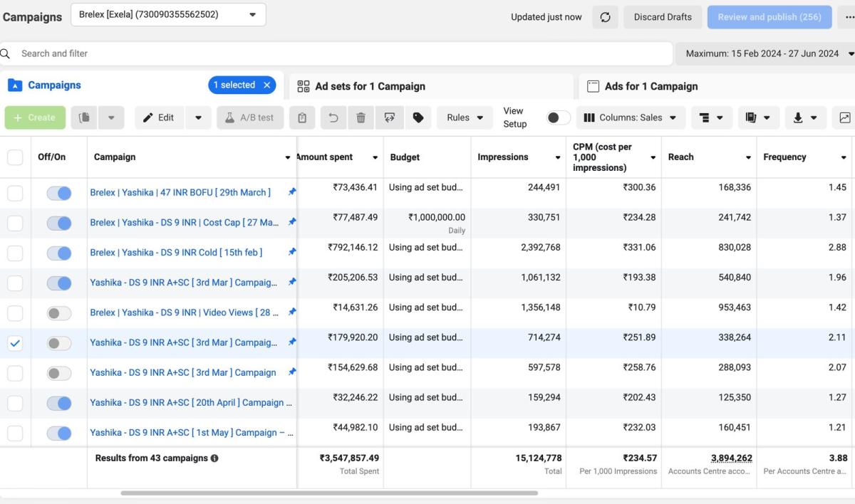Open Brelex Yashika DS 9 INR Cold campaign
The width and height of the screenshot is (855, 504).
pos(176,252)
